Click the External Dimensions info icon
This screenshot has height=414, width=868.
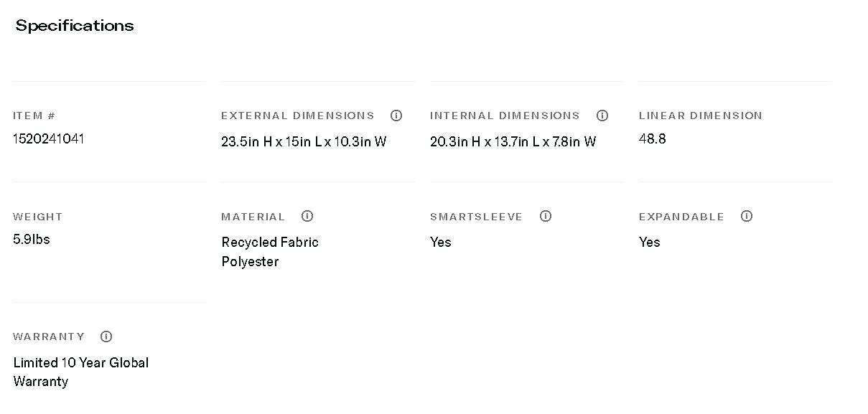pos(396,116)
